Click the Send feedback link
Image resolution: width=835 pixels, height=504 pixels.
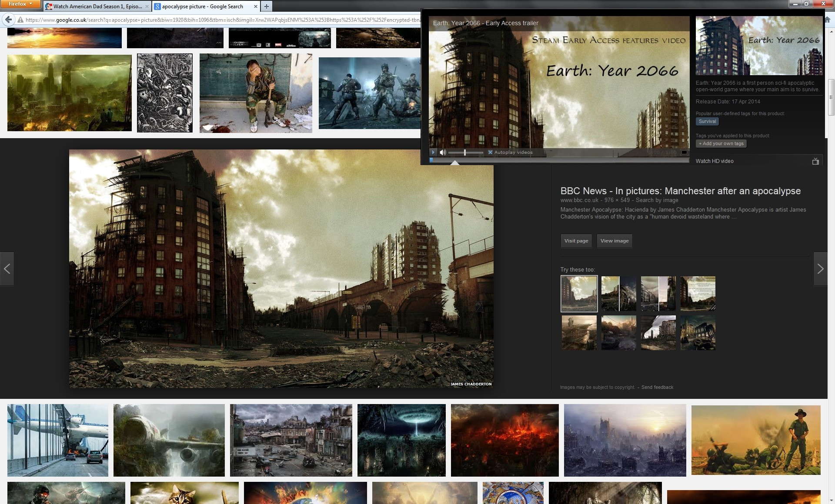point(657,387)
